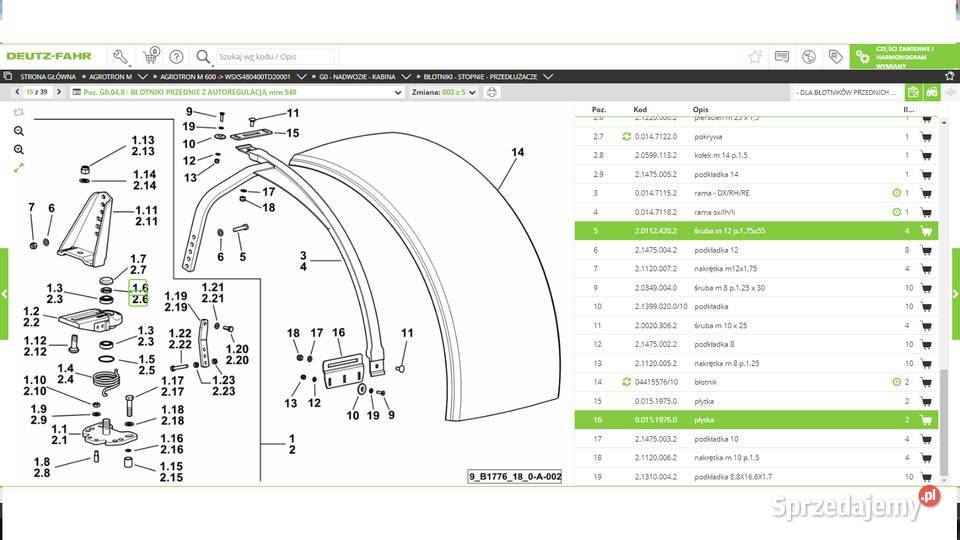The width and height of the screenshot is (960, 540).
Task: Select callout 14 fender in diagram
Action: click(517, 152)
